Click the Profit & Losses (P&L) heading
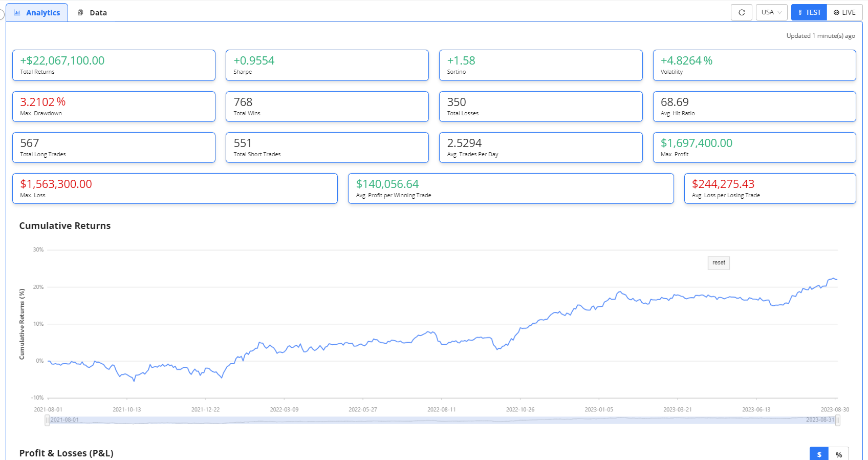This screenshot has width=868, height=460. (x=67, y=453)
